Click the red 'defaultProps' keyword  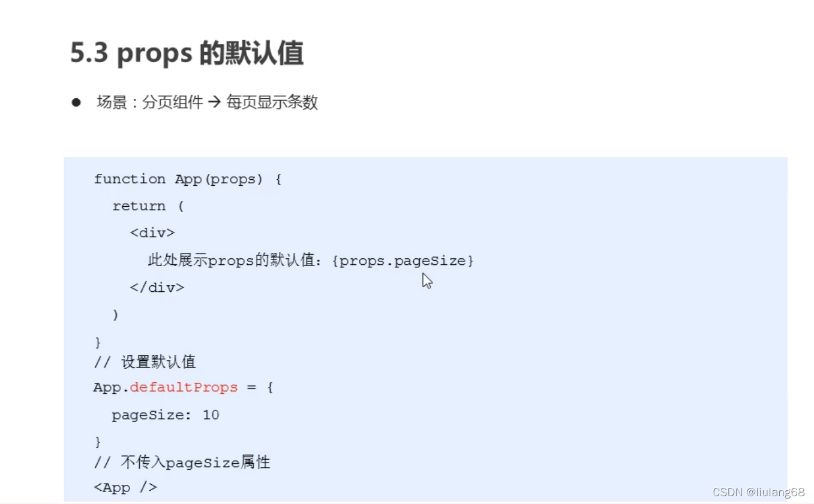184,388
